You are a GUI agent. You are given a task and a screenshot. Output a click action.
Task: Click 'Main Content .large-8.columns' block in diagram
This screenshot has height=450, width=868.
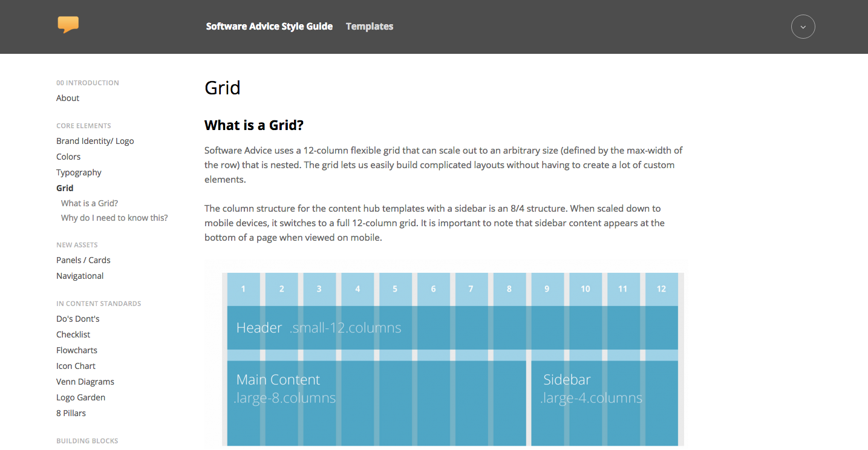(376, 403)
